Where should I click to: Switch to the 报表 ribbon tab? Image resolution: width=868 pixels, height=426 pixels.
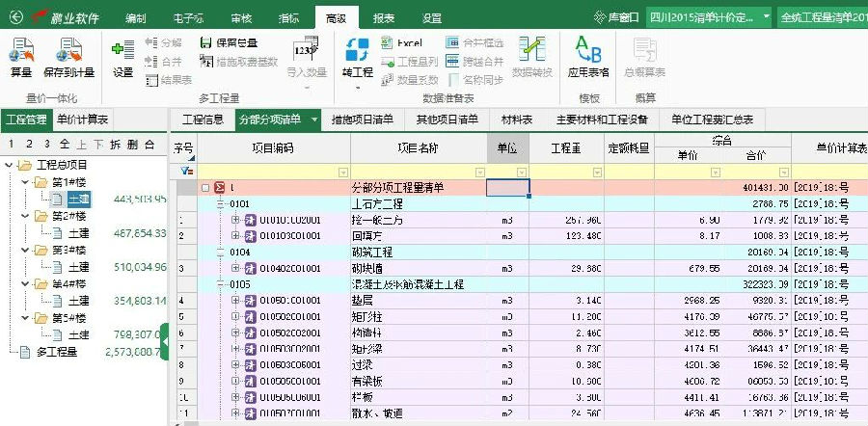(383, 18)
